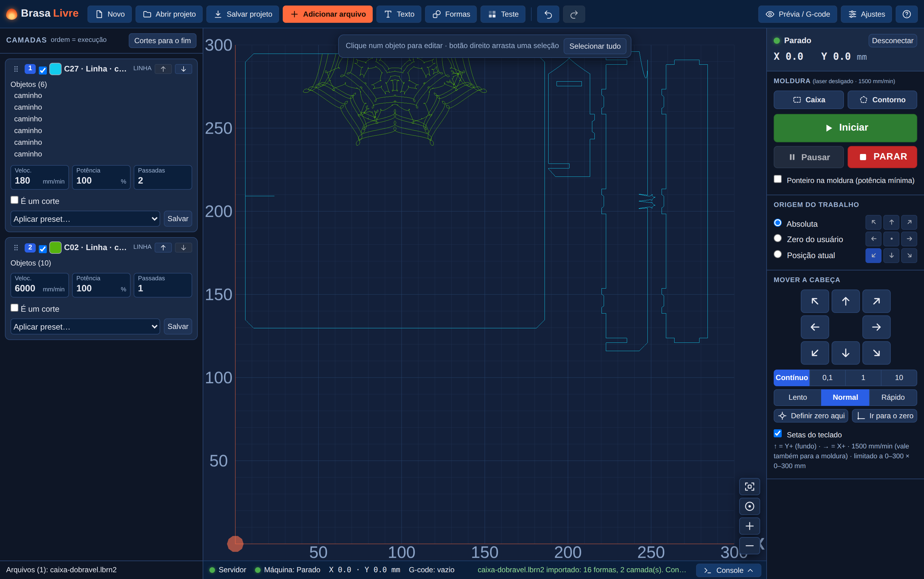Image resolution: width=924 pixels, height=579 pixels.
Task: Click 'Adicionar arquivo' button
Action: coord(327,14)
